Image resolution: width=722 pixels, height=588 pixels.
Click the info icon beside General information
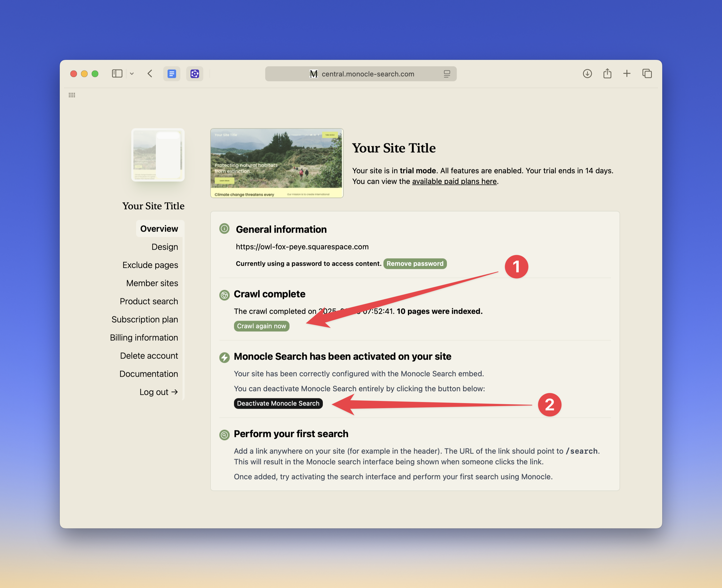[224, 229]
